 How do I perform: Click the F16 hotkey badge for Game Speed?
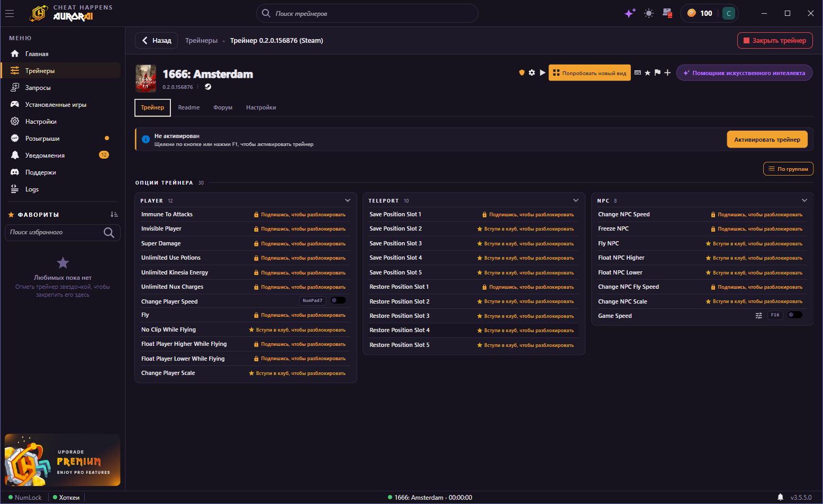tap(775, 315)
